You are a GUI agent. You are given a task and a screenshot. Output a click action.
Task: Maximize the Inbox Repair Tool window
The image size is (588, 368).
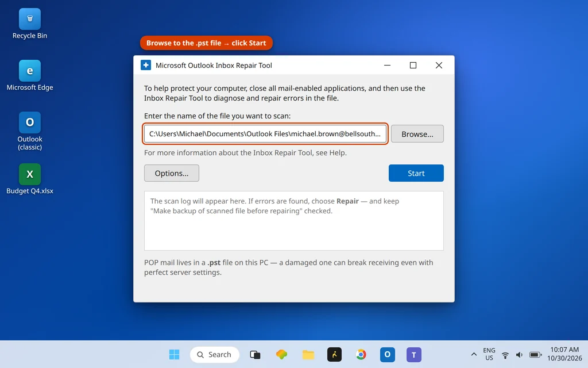(413, 65)
